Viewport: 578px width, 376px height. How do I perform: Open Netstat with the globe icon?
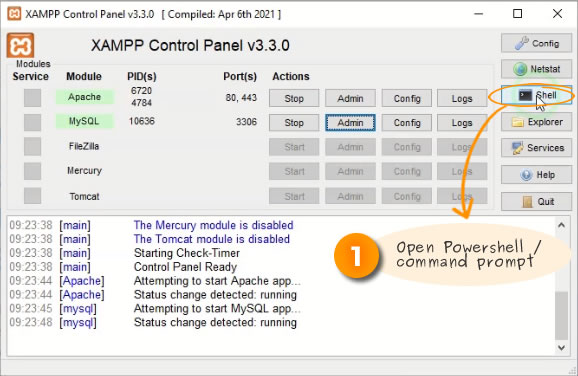pyautogui.click(x=536, y=69)
